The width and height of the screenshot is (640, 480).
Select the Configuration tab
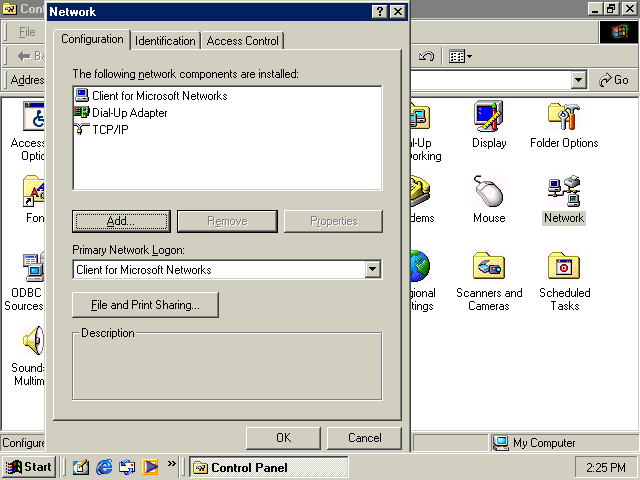[92, 39]
